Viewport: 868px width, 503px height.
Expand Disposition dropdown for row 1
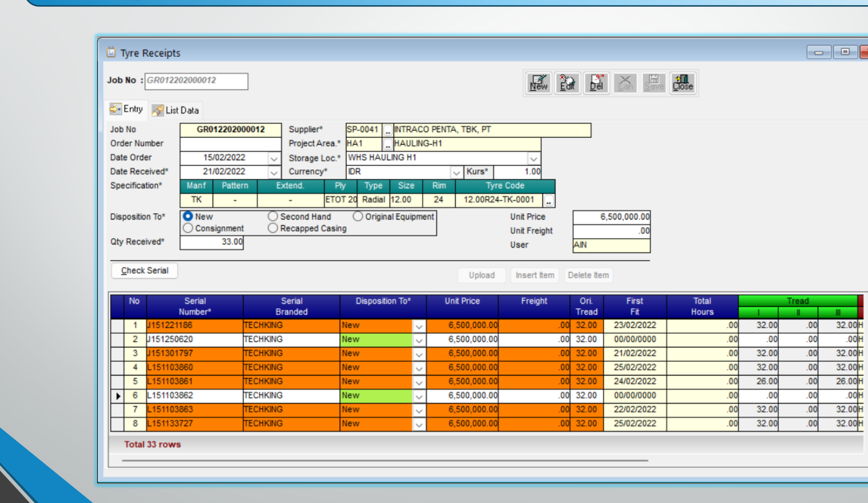click(x=419, y=326)
